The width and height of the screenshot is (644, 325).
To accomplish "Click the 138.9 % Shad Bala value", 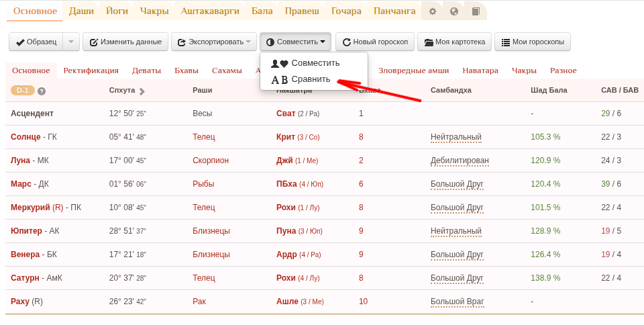I will click(545, 278).
